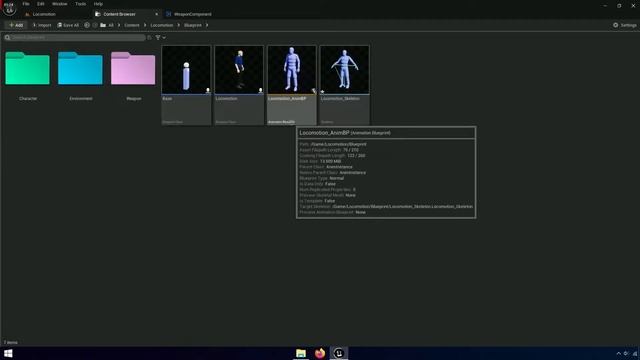Click Save All in toolbar

pyautogui.click(x=68, y=25)
